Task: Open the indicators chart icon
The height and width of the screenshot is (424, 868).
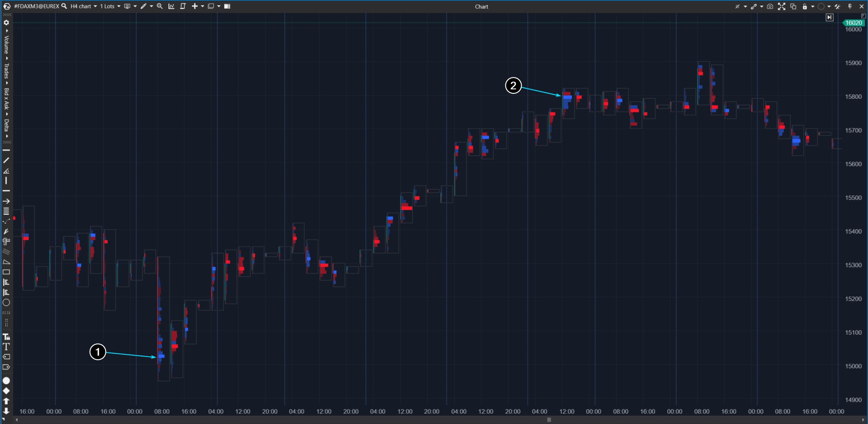Action: tap(171, 6)
